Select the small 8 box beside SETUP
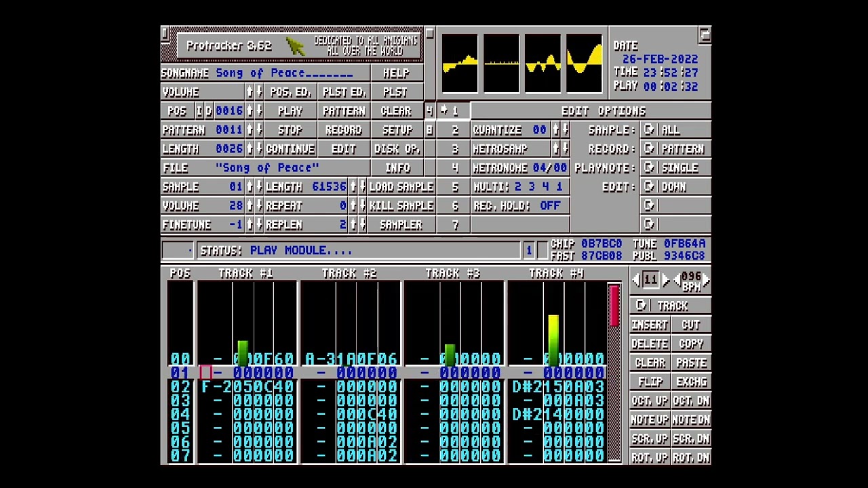This screenshot has height=488, width=868. tap(429, 130)
